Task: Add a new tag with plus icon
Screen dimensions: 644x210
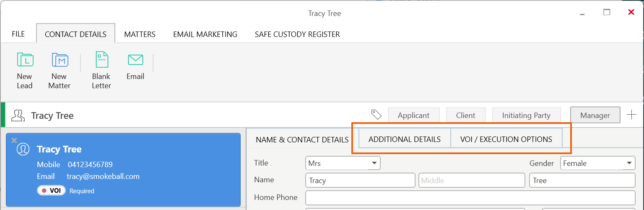Action: [x=631, y=115]
